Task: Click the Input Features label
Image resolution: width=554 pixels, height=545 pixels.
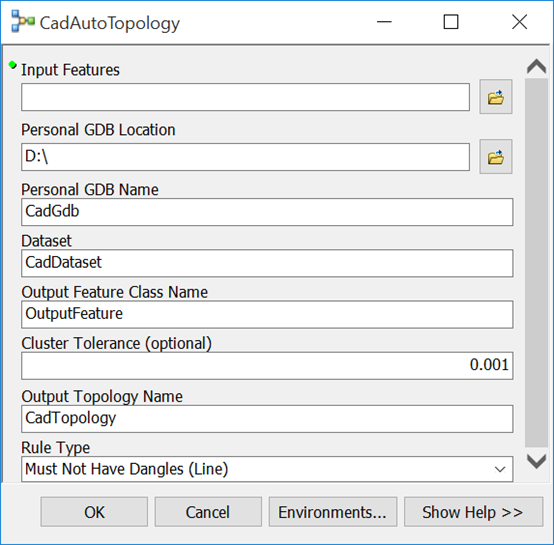Action: click(x=70, y=70)
